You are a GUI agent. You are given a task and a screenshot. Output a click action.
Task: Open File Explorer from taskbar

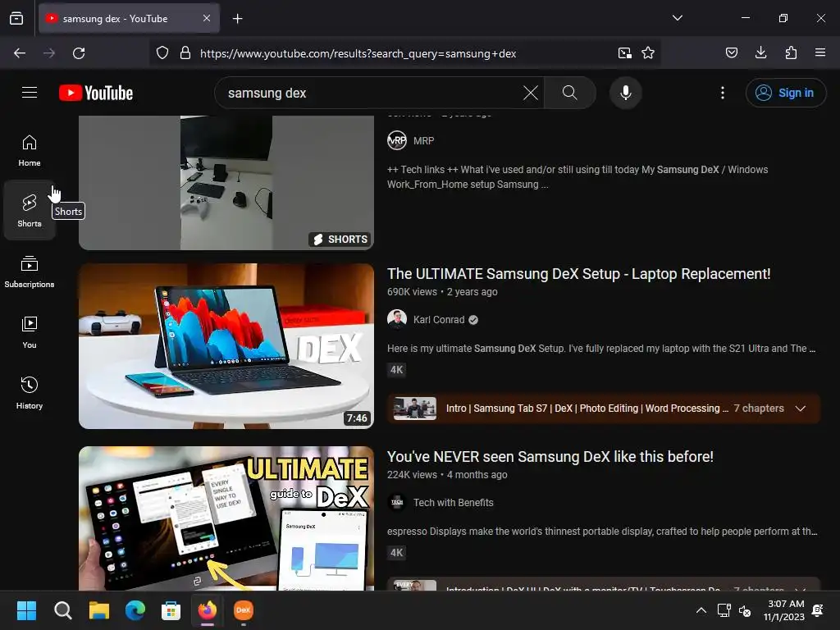99,610
